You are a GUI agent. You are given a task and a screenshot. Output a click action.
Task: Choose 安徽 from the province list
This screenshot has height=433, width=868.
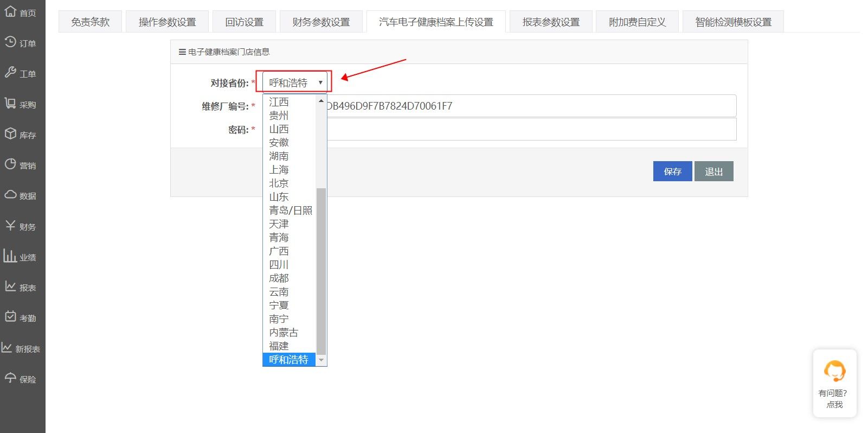pos(289,143)
